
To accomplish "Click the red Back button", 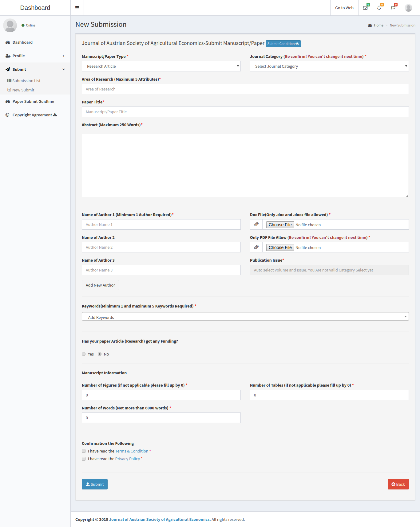I will click(x=398, y=484).
